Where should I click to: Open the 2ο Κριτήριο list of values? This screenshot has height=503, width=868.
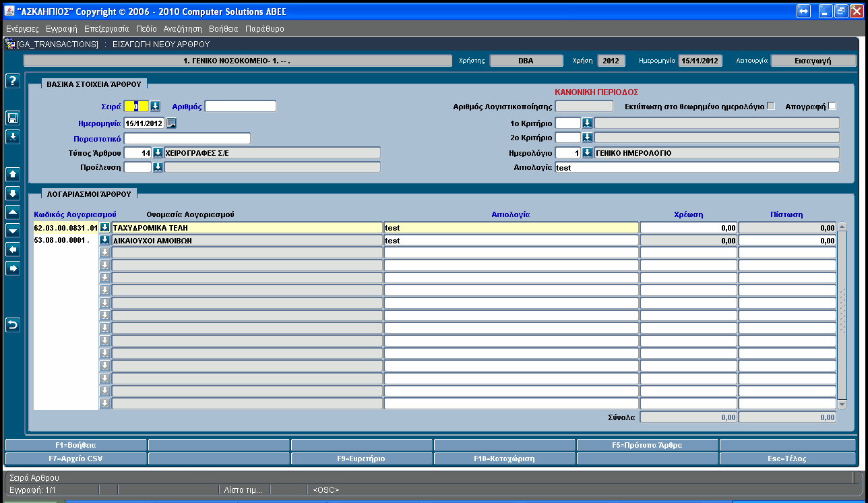(x=587, y=138)
